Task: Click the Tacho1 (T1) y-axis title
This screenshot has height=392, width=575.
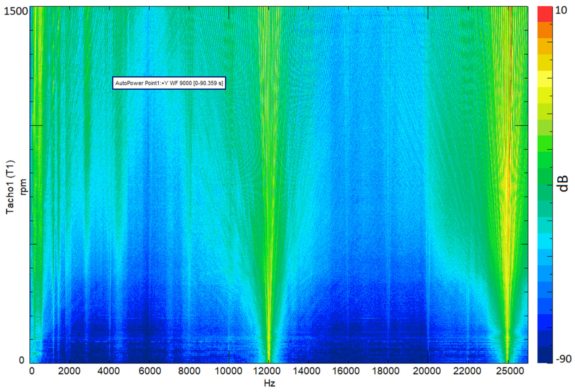Action: pyautogui.click(x=10, y=187)
